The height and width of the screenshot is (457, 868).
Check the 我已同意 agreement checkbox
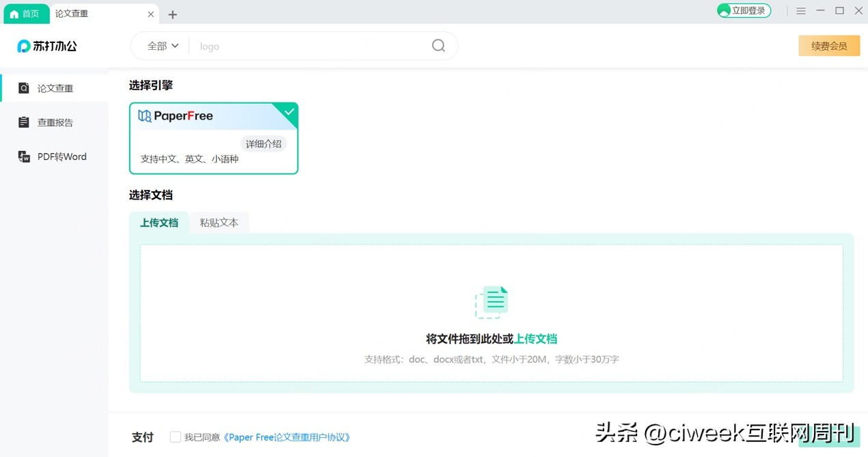pos(175,437)
